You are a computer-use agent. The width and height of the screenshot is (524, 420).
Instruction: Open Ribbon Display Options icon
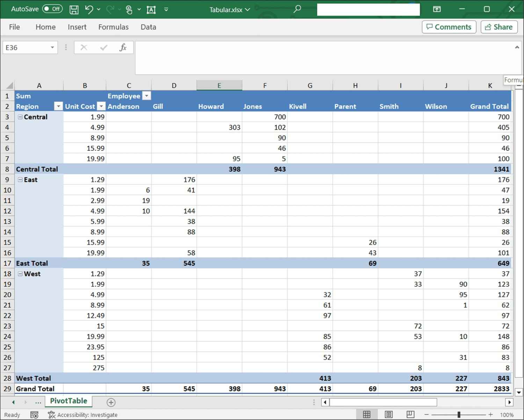coord(437,9)
